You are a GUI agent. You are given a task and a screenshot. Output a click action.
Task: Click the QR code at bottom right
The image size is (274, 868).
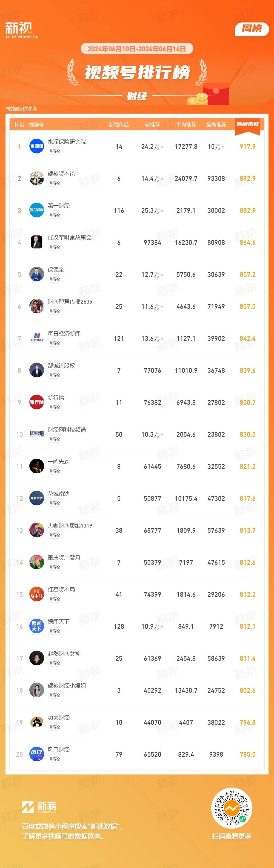tap(232, 808)
